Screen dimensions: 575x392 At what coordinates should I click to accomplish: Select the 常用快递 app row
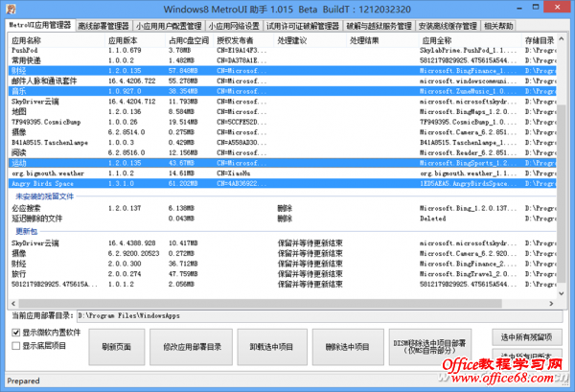tap(283, 60)
